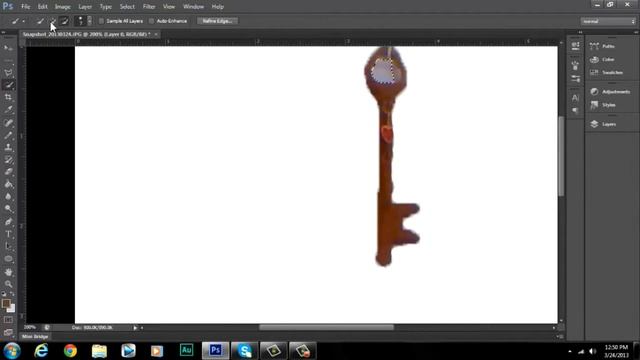Open Skype from the taskbar

[244, 351]
